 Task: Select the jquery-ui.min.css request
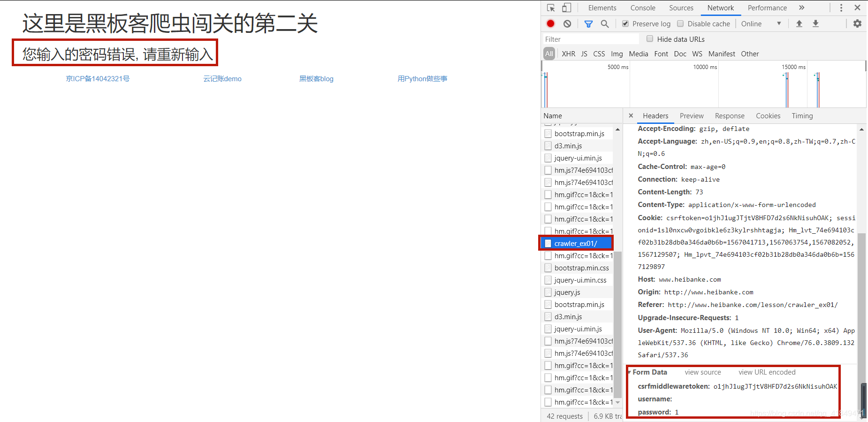click(x=577, y=280)
